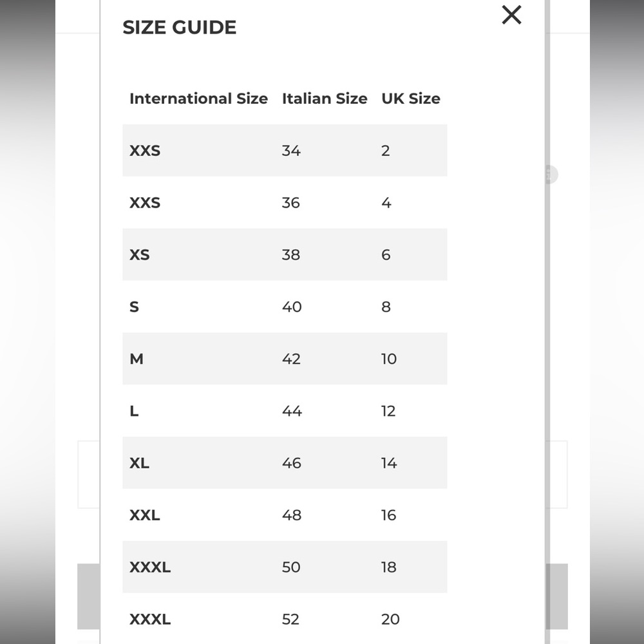Select the XS size row
Image resolution: width=644 pixels, height=644 pixels.
point(285,254)
